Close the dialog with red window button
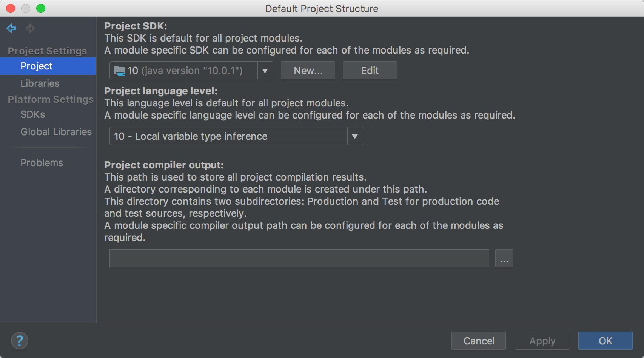This screenshot has height=358, width=644. tap(11, 8)
